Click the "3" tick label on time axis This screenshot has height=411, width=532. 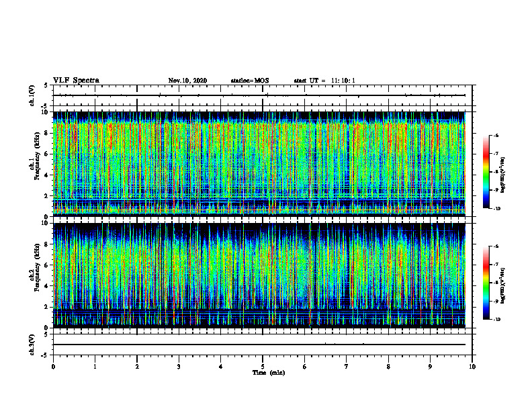pos(179,367)
